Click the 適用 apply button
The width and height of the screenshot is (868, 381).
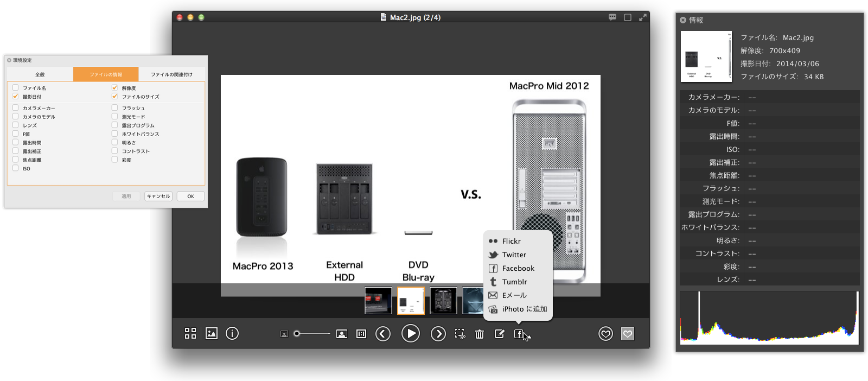[126, 196]
